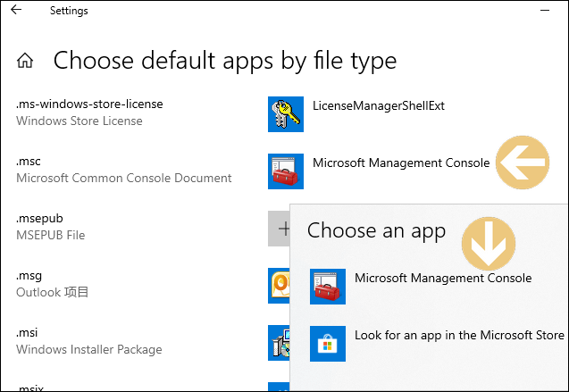Click the Windows Installer Package description

[x=89, y=349]
